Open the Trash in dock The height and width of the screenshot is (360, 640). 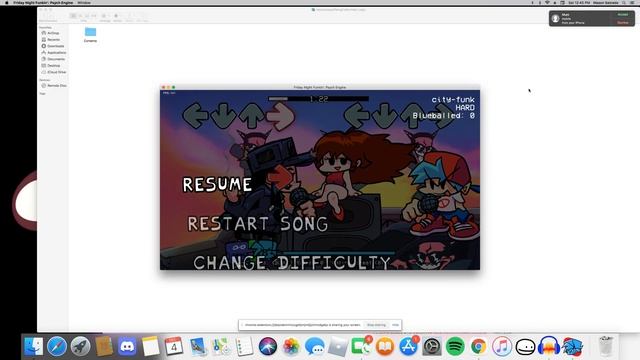(606, 347)
